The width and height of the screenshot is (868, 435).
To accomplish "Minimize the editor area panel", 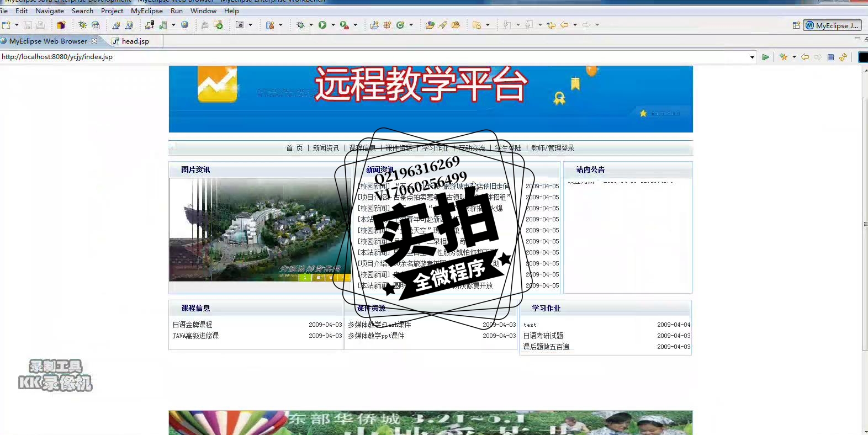I will (857, 39).
